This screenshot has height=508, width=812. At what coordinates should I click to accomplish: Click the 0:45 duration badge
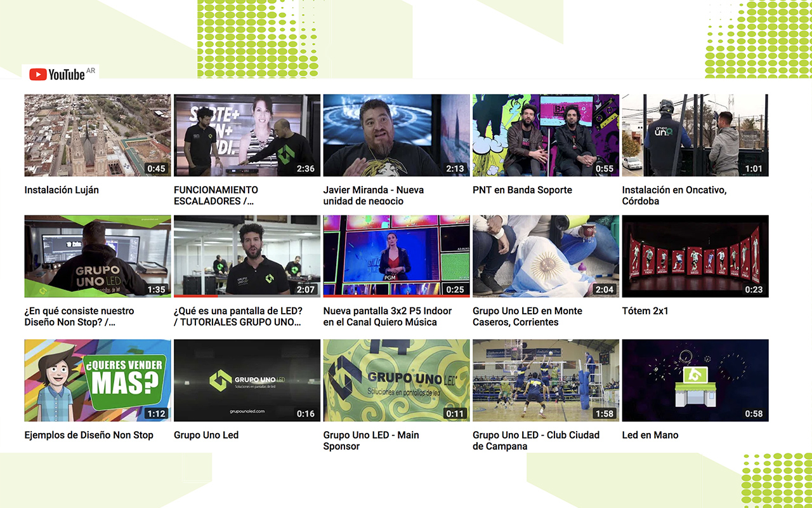click(x=156, y=168)
